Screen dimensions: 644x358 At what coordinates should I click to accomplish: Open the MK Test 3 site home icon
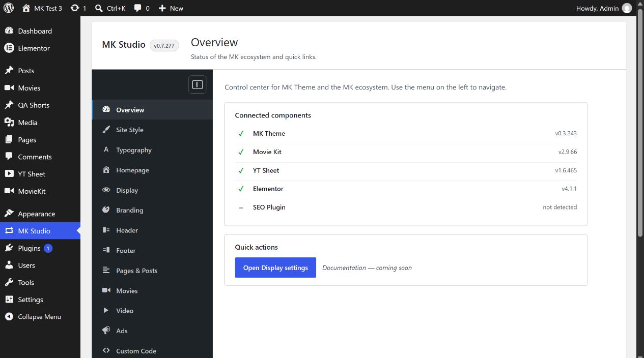pyautogui.click(x=26, y=8)
